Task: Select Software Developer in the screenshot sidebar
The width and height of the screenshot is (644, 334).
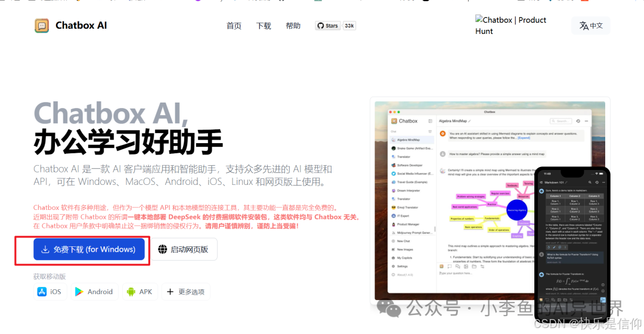Action: click(410, 165)
